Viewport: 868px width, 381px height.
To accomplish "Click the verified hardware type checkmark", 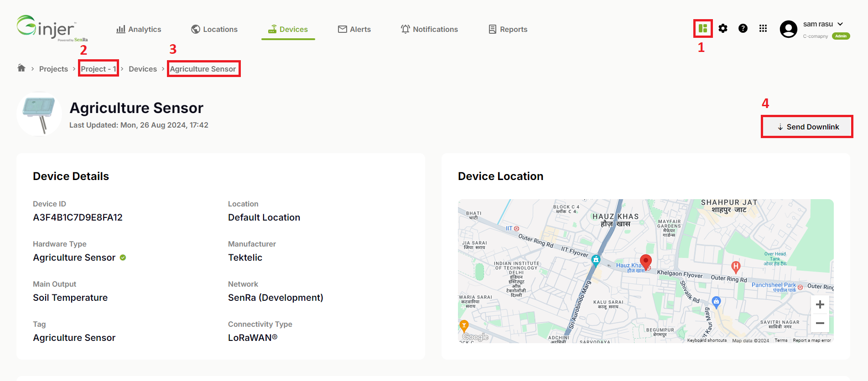I will 123,258.
